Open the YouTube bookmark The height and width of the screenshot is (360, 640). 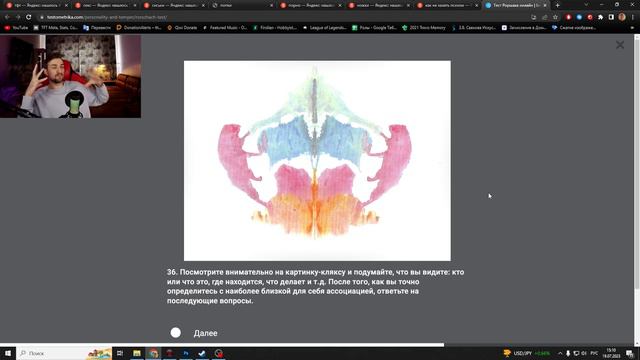[16, 28]
